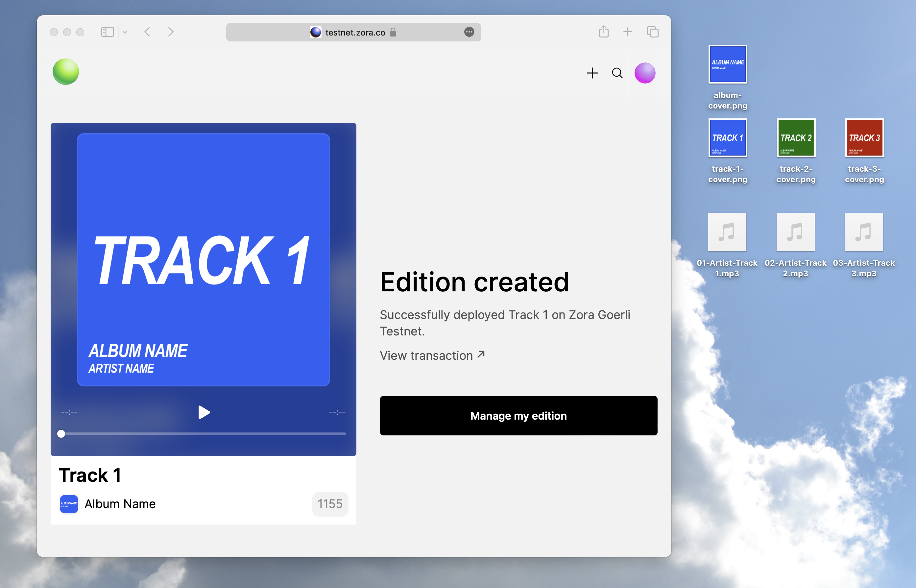The image size is (916, 588).
Task: Select 02-Artist-Track 2.mp3 file icon
Action: pyautogui.click(x=795, y=232)
